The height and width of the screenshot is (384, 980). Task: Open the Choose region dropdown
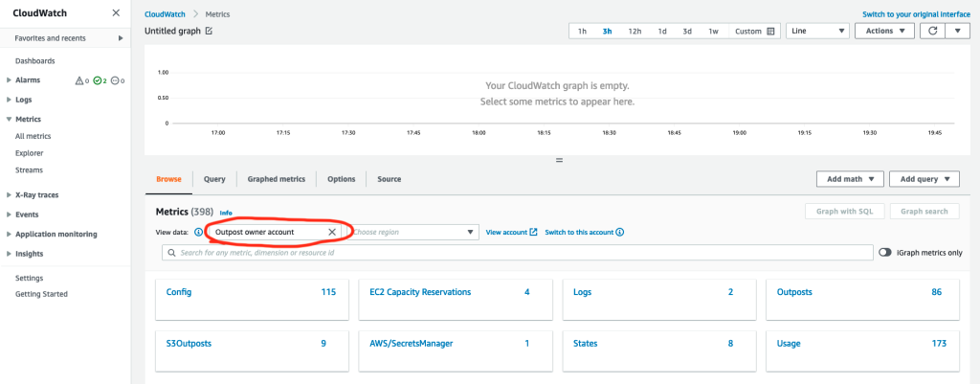413,232
